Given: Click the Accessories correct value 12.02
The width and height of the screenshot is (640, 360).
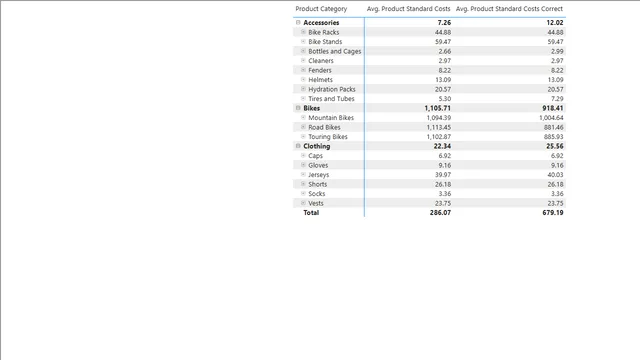Looking at the screenshot, I should point(555,22).
